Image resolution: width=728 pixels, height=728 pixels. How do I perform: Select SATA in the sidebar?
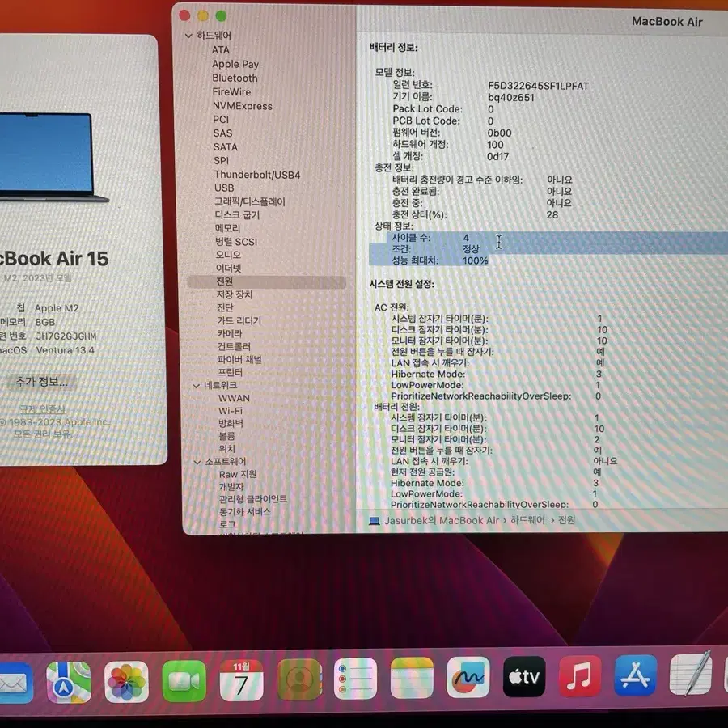click(226, 146)
